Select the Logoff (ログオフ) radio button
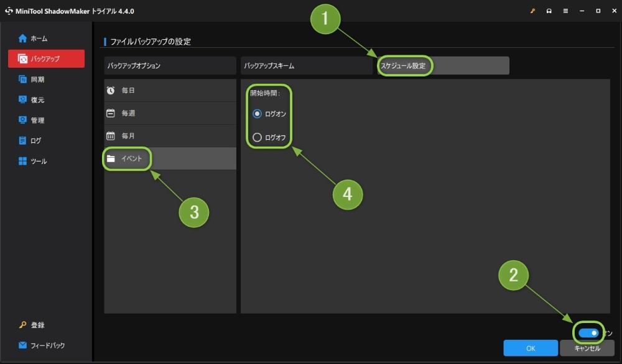The width and height of the screenshot is (622, 364). (257, 137)
